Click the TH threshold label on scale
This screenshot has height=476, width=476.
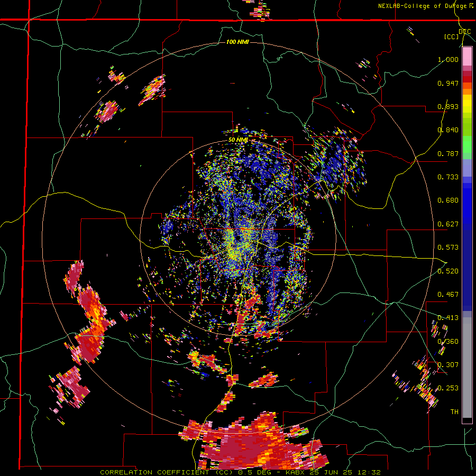point(454,412)
